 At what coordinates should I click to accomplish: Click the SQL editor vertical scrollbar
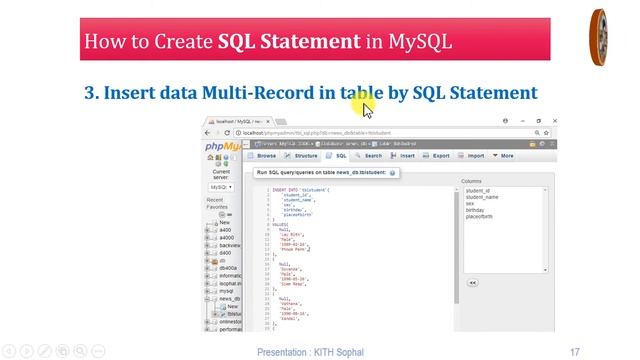point(456,248)
